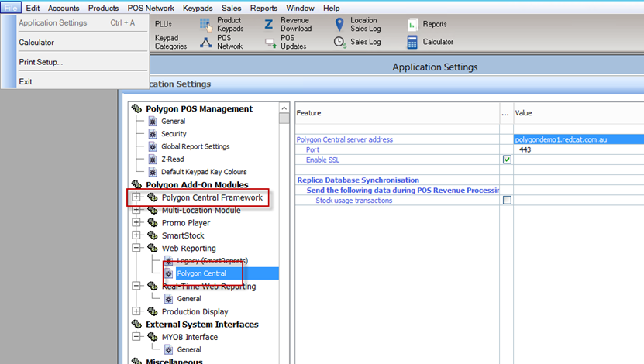Expand the Polygon Central Framework node
The width and height of the screenshot is (644, 364).
[136, 197]
